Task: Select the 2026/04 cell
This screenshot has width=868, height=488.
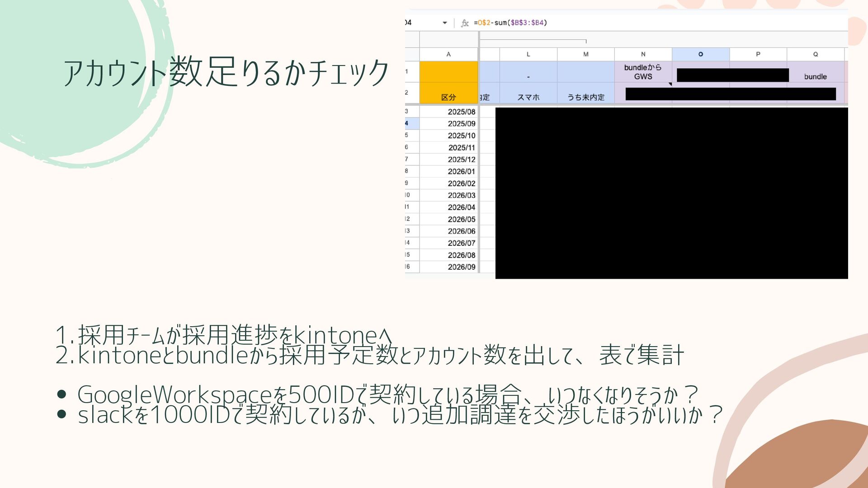Action: coord(448,207)
